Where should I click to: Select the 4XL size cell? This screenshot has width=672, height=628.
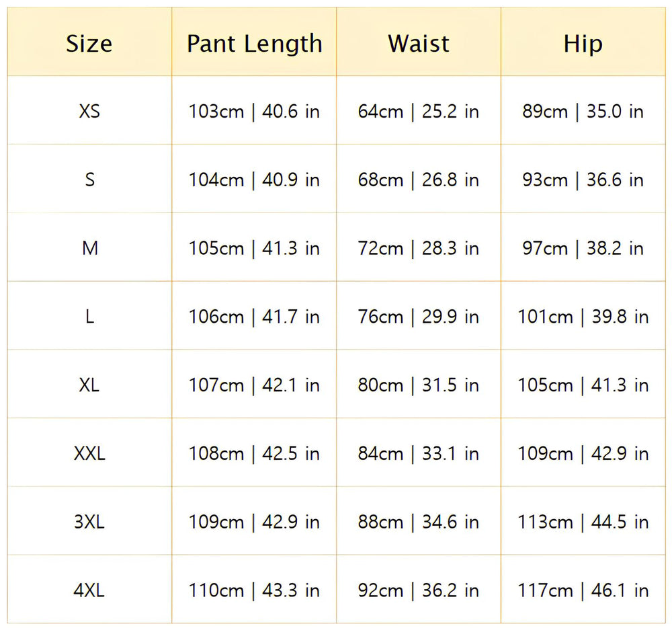[89, 590]
